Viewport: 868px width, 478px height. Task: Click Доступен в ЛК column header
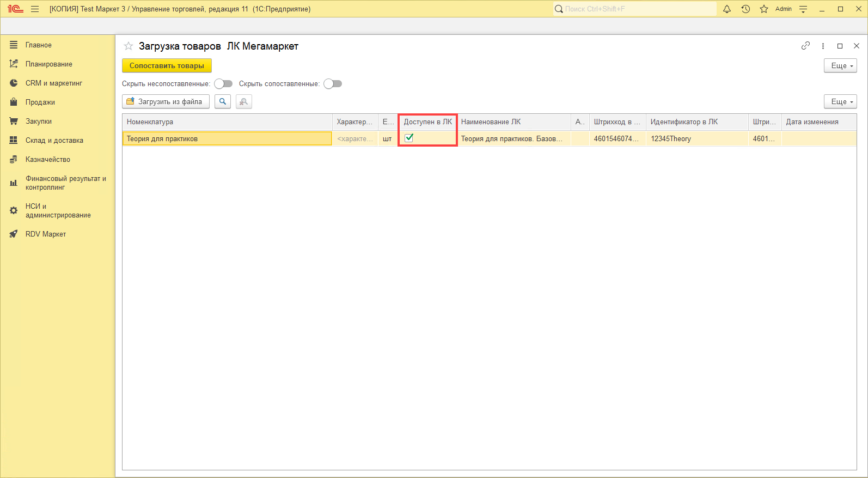pyautogui.click(x=428, y=122)
